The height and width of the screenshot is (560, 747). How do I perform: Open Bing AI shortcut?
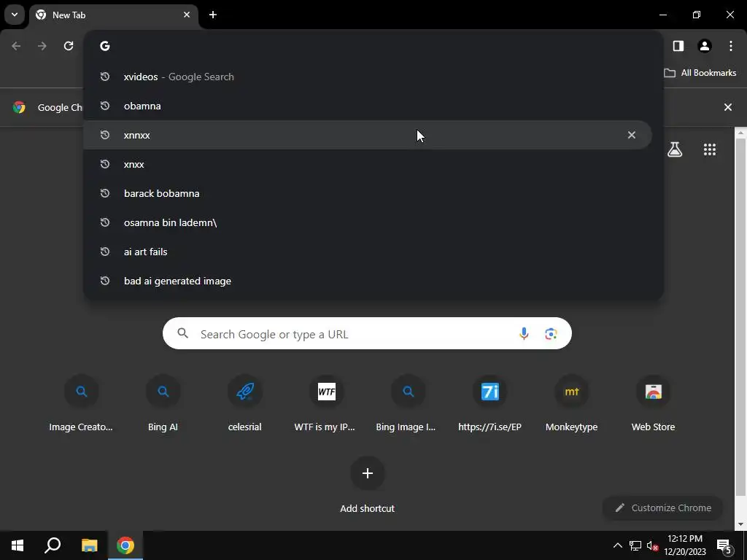[x=163, y=404]
